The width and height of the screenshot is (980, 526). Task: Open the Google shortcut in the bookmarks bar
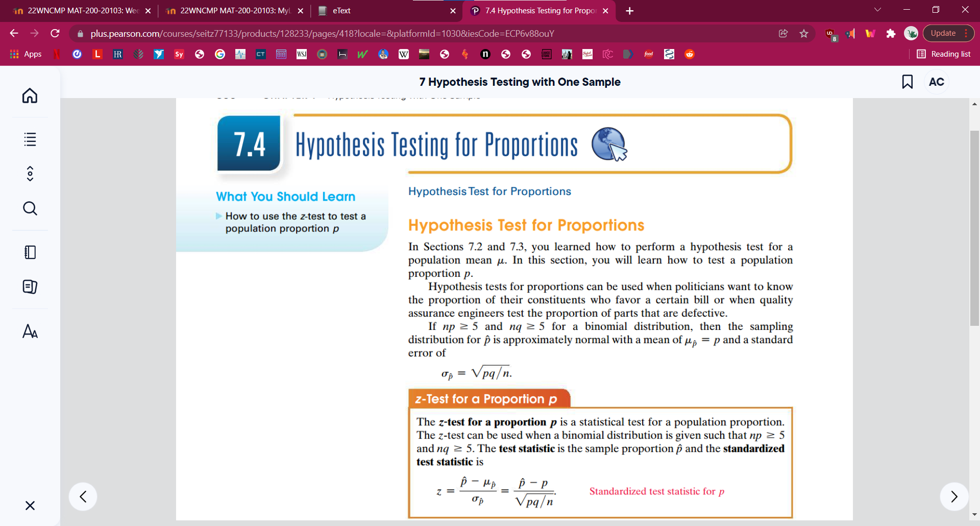[x=220, y=54]
